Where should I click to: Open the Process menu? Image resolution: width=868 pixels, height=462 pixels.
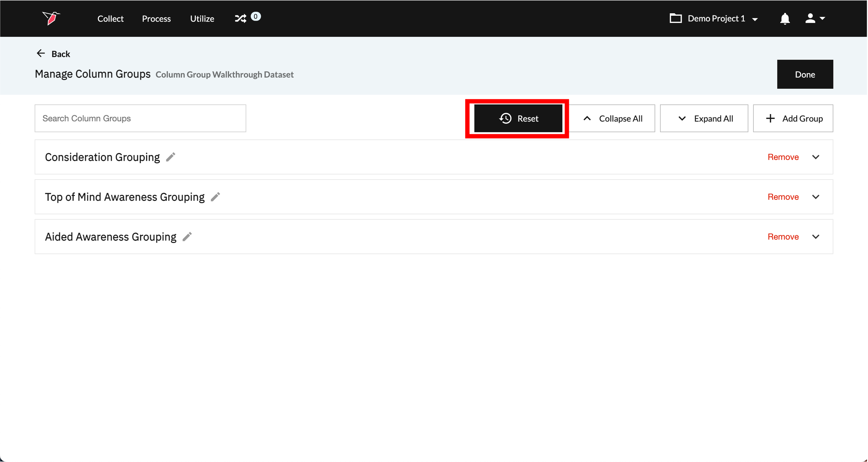[156, 19]
